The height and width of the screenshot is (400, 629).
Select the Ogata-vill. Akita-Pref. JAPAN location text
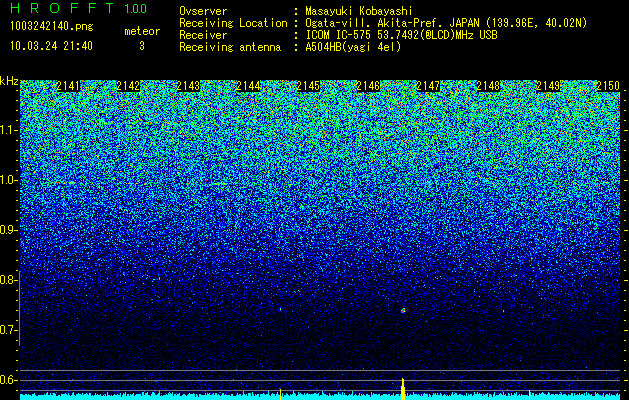[x=446, y=24]
